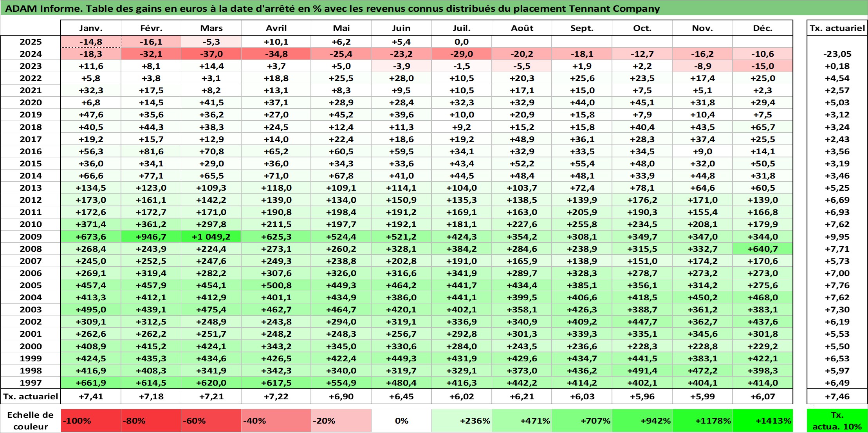Select cell value +946,7
The height and width of the screenshot is (433, 868).
[151, 237]
